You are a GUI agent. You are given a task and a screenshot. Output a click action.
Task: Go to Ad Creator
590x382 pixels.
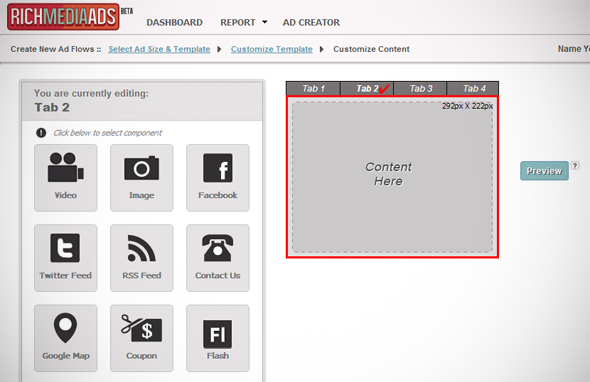pyautogui.click(x=311, y=23)
